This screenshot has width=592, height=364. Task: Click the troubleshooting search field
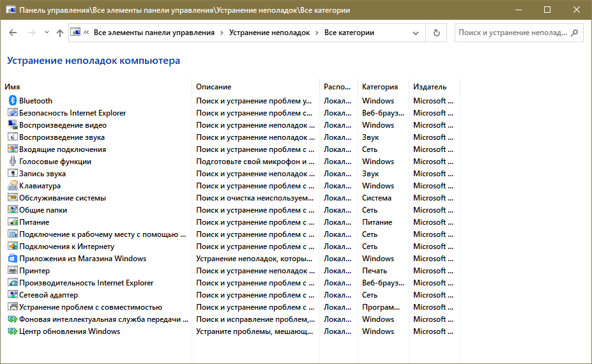[x=511, y=33]
